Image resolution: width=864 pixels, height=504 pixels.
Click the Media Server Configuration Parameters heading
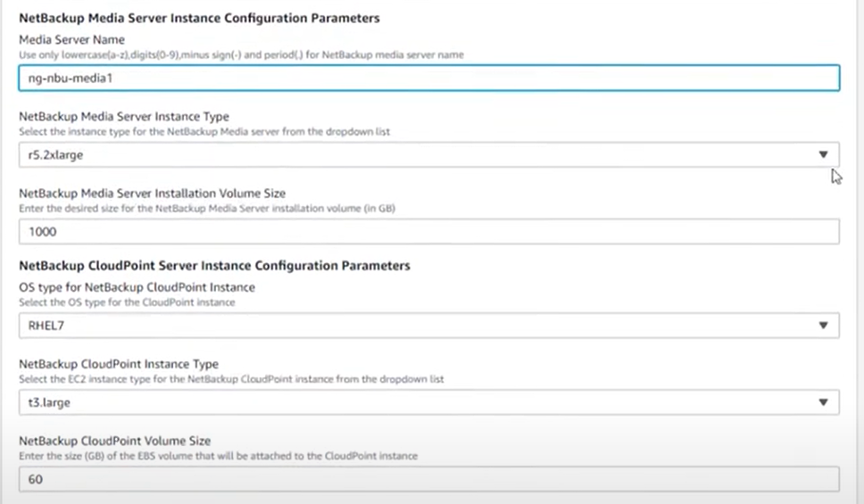tap(199, 18)
